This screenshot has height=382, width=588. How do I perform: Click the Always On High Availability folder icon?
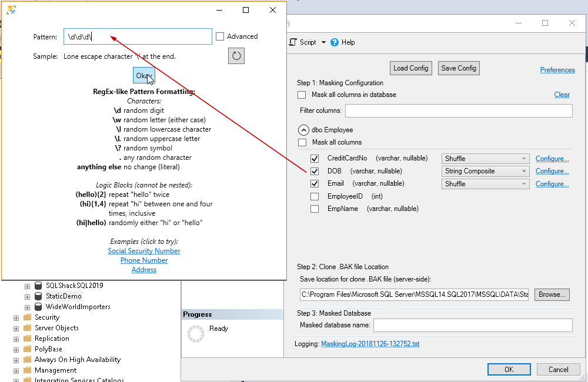pos(28,360)
